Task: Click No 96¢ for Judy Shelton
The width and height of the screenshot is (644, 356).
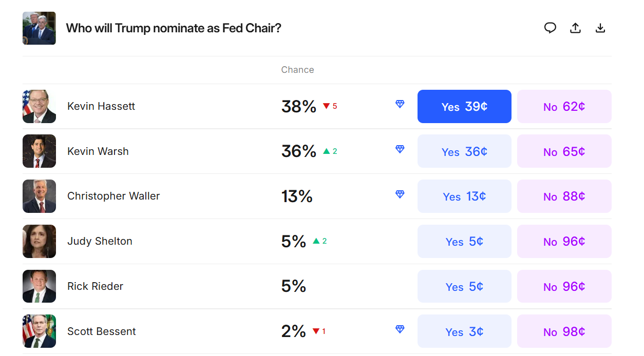Action: [x=564, y=241]
